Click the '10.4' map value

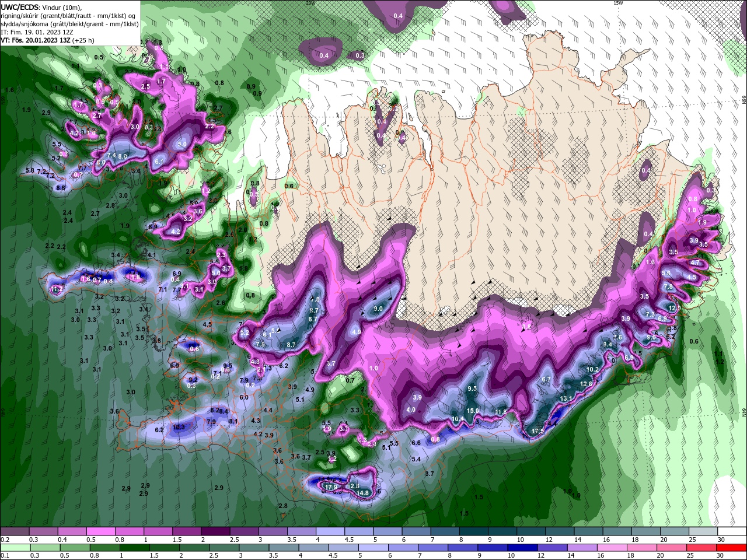(458, 419)
